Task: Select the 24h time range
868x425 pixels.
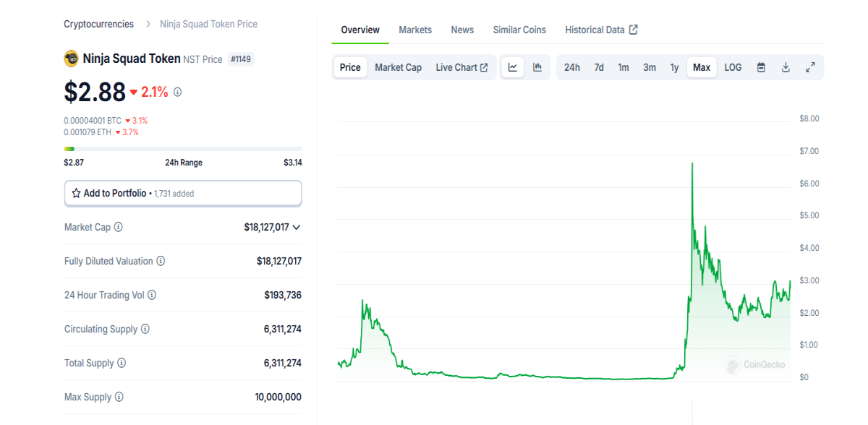Action: pos(572,67)
